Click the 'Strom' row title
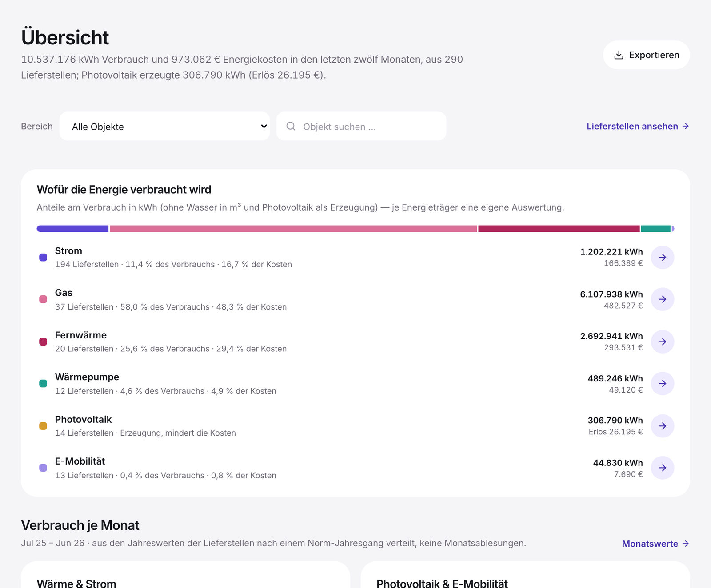The height and width of the screenshot is (588, 711). coord(68,251)
